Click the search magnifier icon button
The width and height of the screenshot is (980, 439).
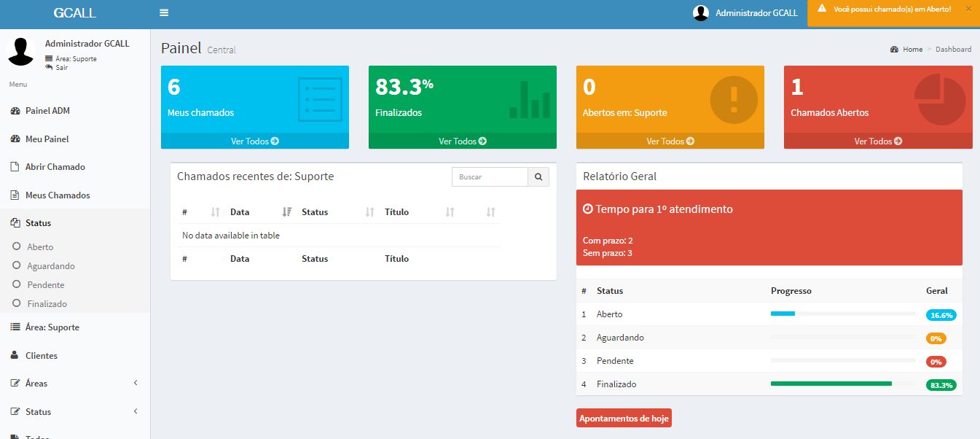tap(538, 176)
